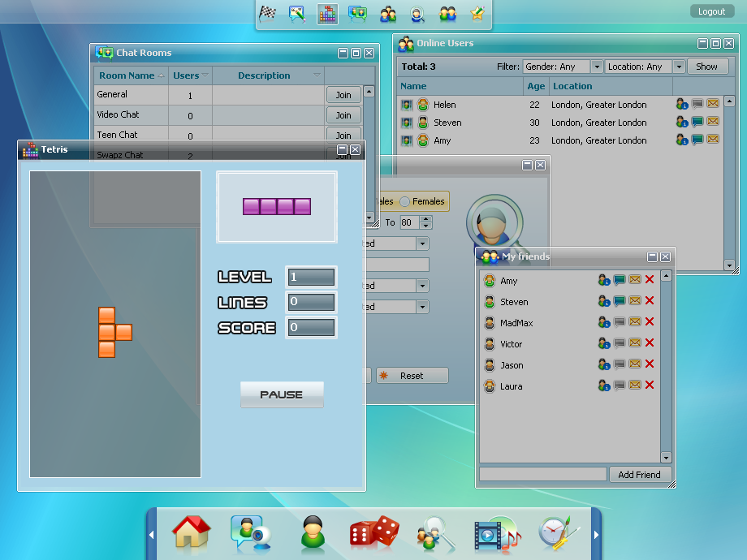Viewport: 747px width, 560px height.
Task: Select the Swapz Chat room row
Action: tap(209, 155)
